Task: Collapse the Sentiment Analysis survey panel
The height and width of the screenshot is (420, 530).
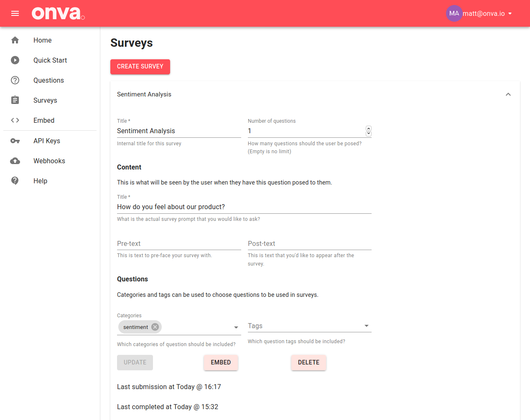Action: coord(508,94)
